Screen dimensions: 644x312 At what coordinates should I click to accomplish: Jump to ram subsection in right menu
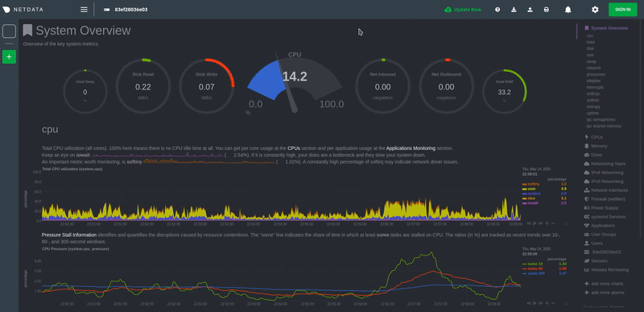pos(590,55)
